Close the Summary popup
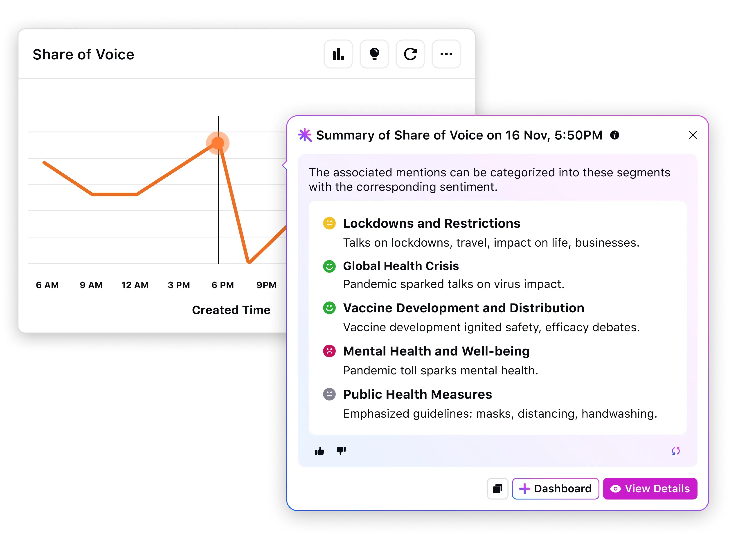This screenshot has height=540, width=756. [x=693, y=135]
